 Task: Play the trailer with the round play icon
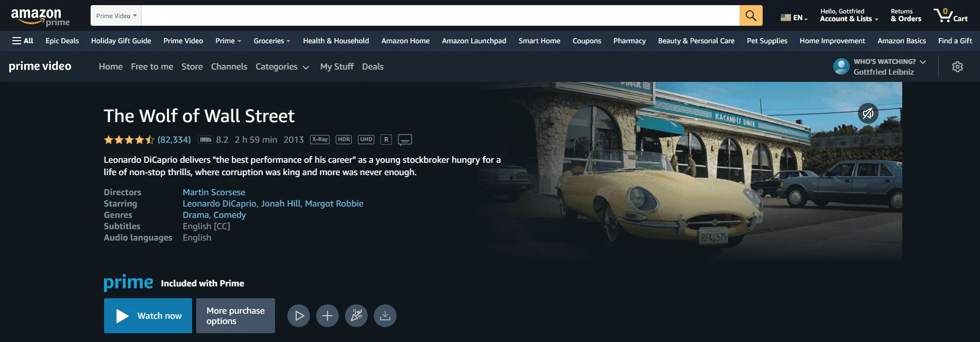299,316
